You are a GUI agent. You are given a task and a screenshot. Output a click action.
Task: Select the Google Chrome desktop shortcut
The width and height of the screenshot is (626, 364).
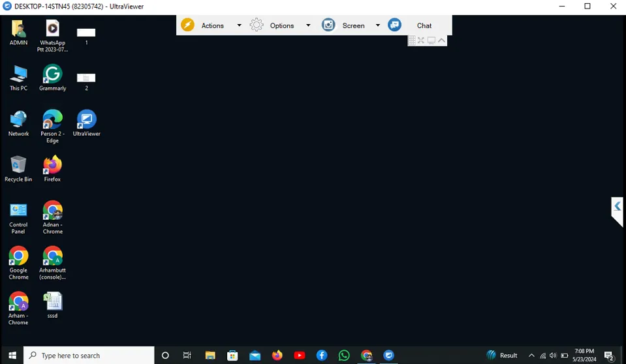click(18, 264)
